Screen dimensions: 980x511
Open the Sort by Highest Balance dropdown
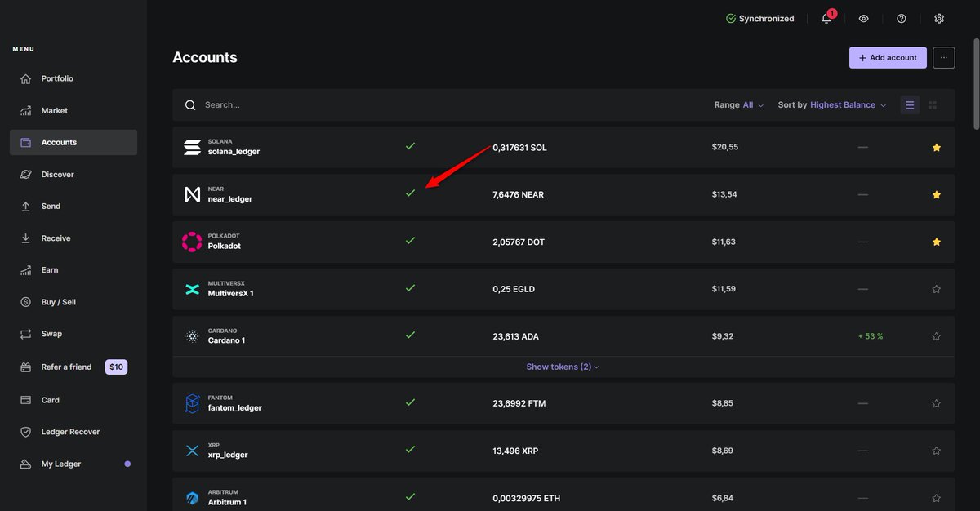(x=832, y=105)
